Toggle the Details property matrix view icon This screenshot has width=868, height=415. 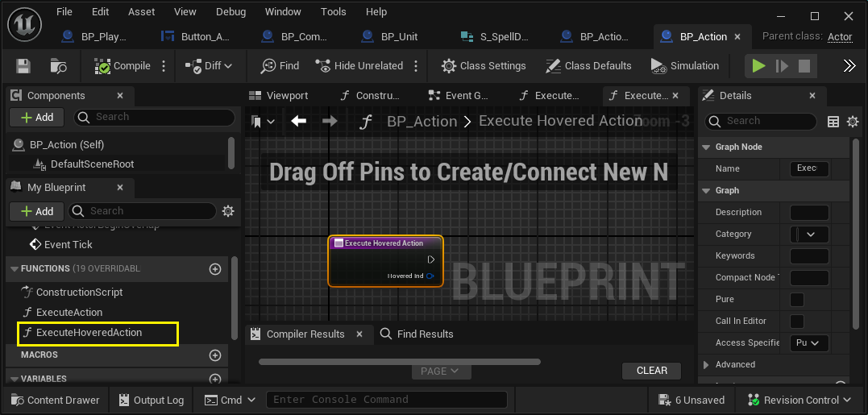click(833, 122)
